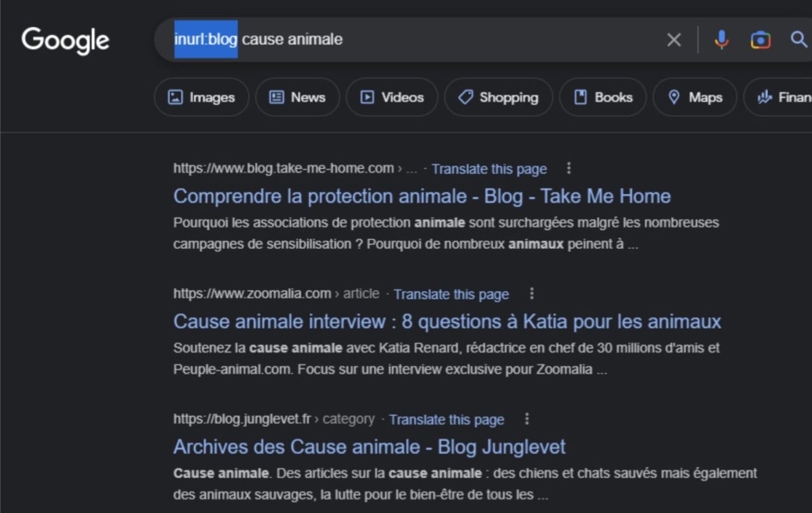Switch to the News results tab
This screenshot has width=812, height=513.
coord(297,97)
